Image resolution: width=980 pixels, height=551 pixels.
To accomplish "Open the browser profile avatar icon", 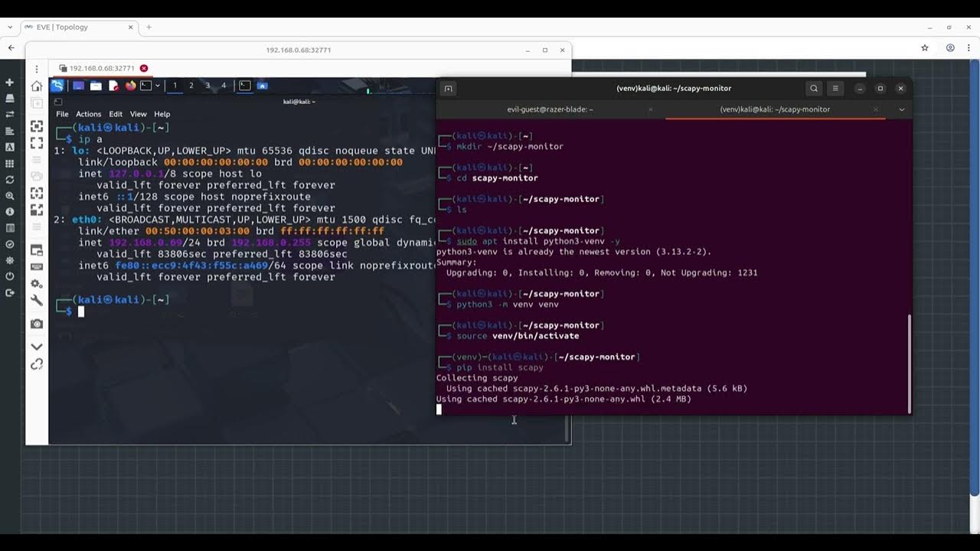I will click(950, 47).
